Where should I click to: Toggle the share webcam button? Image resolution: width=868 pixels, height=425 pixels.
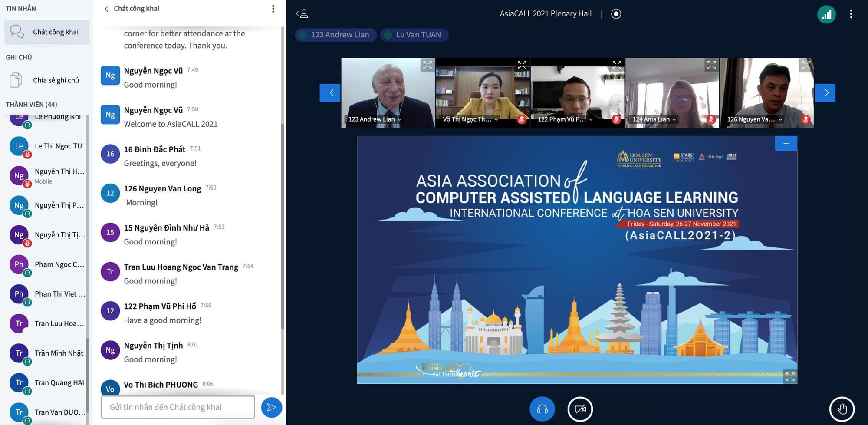pyautogui.click(x=580, y=409)
